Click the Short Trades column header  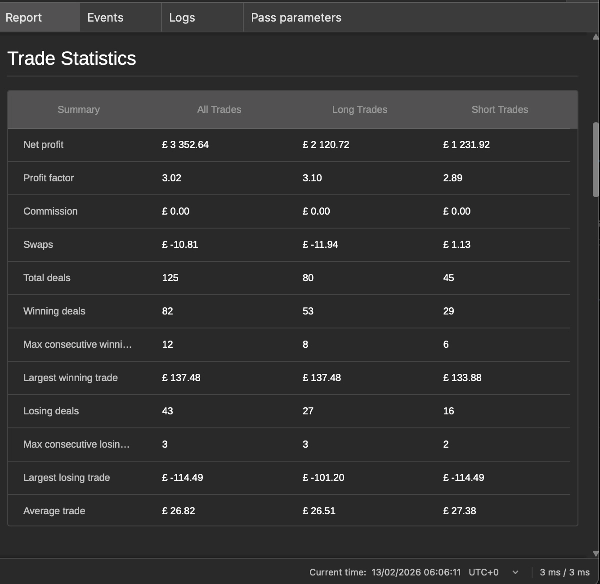pos(499,110)
